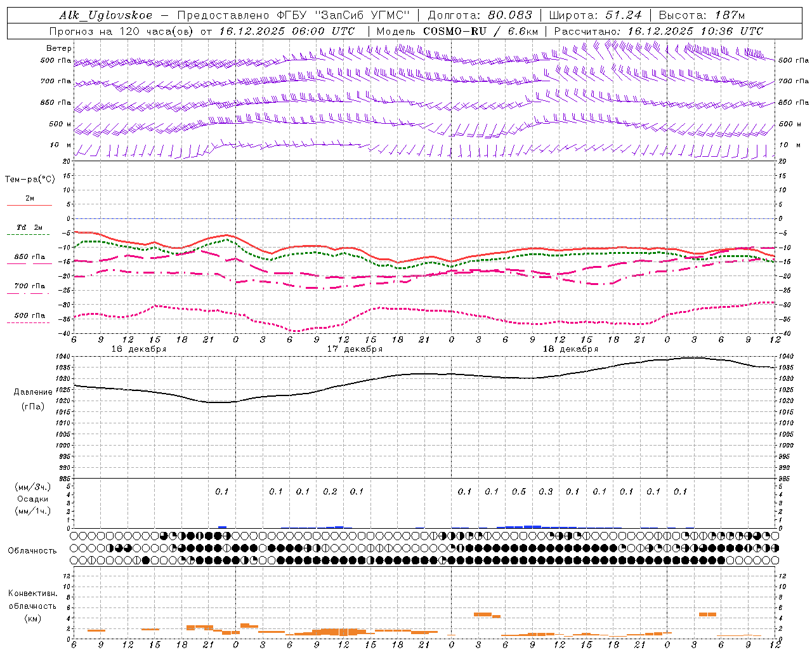Click the line sample under '2м' legend
Viewport: 812px width, 650px height.
(x=29, y=206)
